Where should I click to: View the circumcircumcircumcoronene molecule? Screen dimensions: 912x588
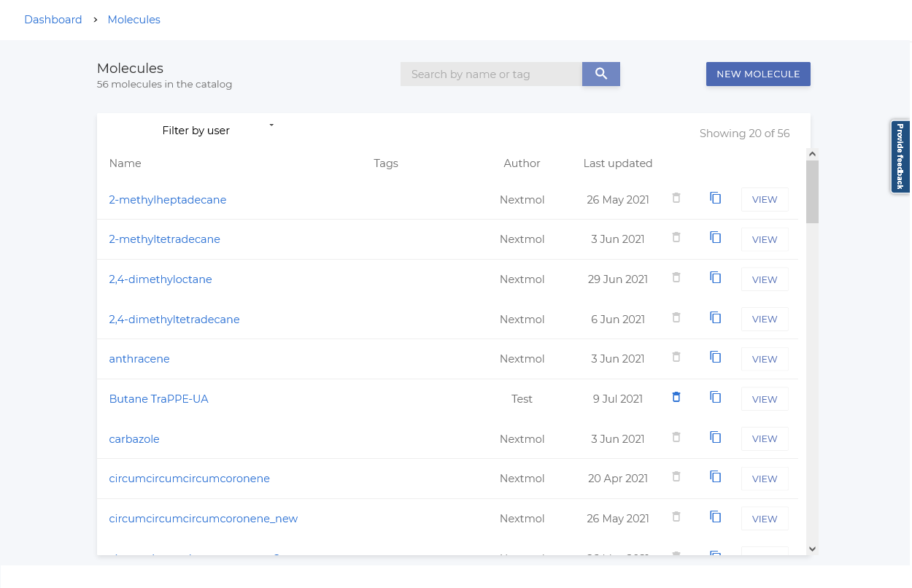coord(765,479)
